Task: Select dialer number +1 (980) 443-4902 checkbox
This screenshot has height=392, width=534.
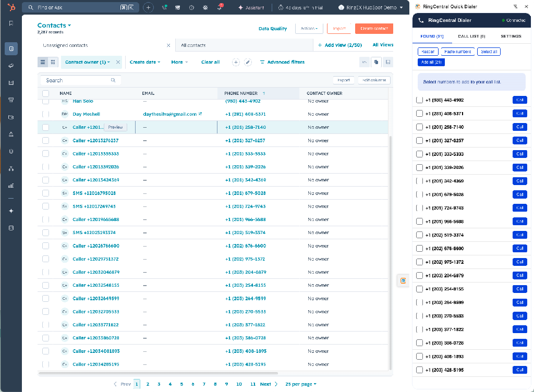Action: [x=420, y=100]
